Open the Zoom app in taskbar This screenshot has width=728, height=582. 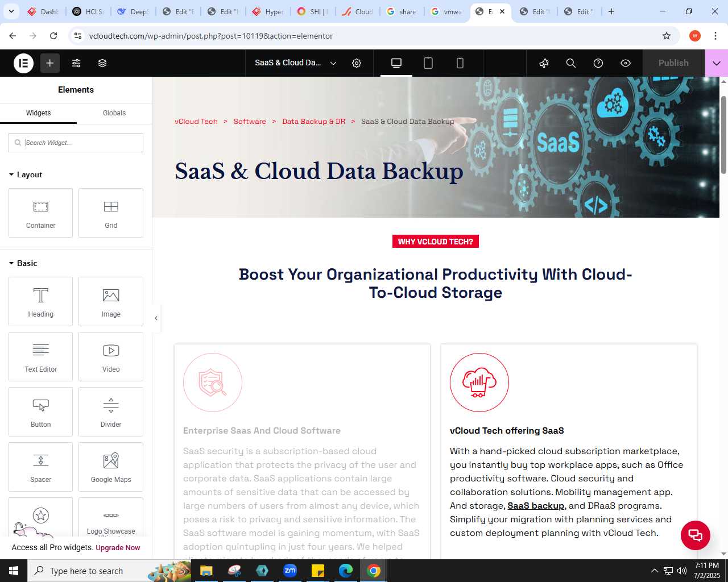pos(290,571)
